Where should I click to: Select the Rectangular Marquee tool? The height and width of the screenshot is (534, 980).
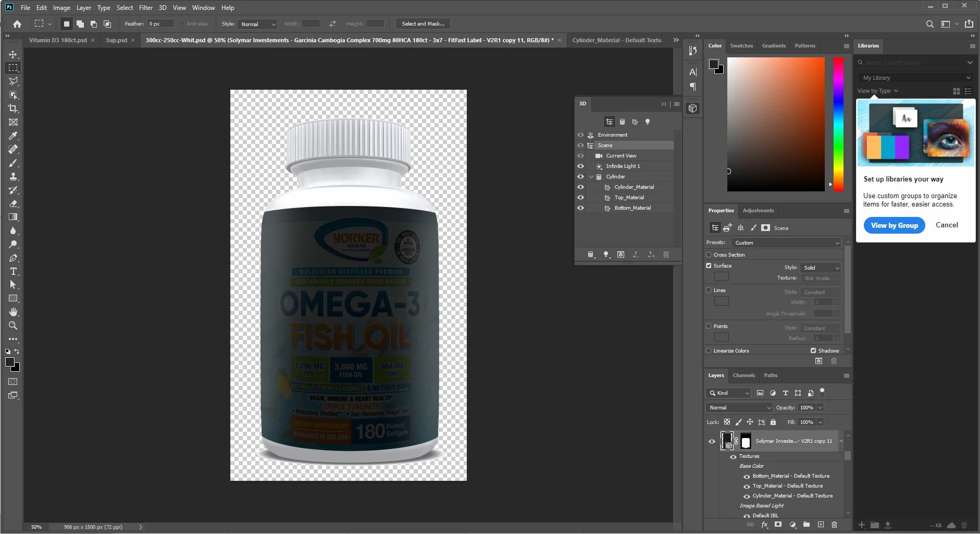[13, 68]
